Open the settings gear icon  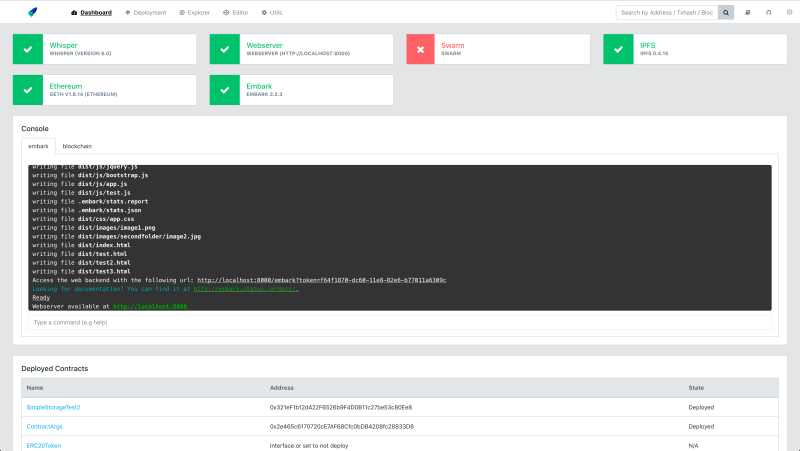pyautogui.click(x=789, y=12)
